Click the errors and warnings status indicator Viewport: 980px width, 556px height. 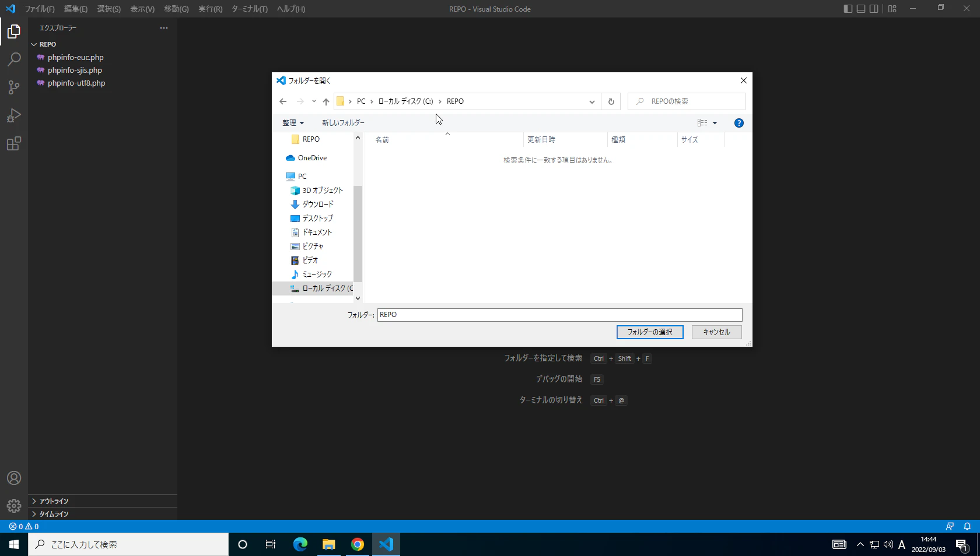point(24,526)
